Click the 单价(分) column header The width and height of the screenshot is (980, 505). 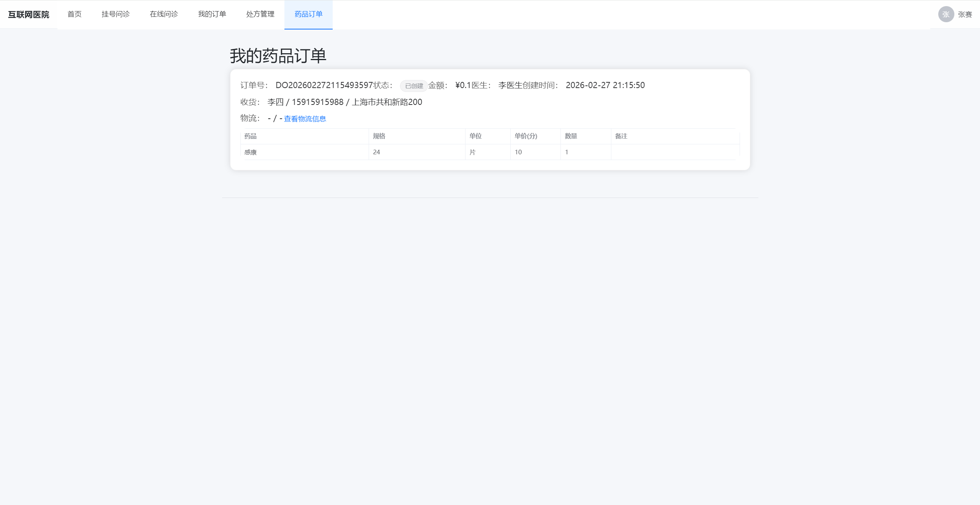coord(526,136)
